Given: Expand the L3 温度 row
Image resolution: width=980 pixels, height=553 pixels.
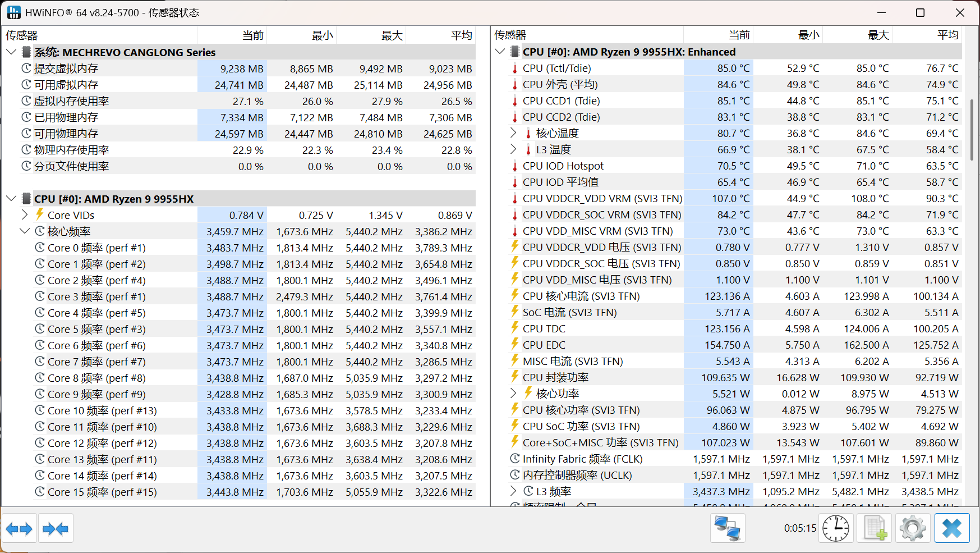Looking at the screenshot, I should [x=513, y=149].
